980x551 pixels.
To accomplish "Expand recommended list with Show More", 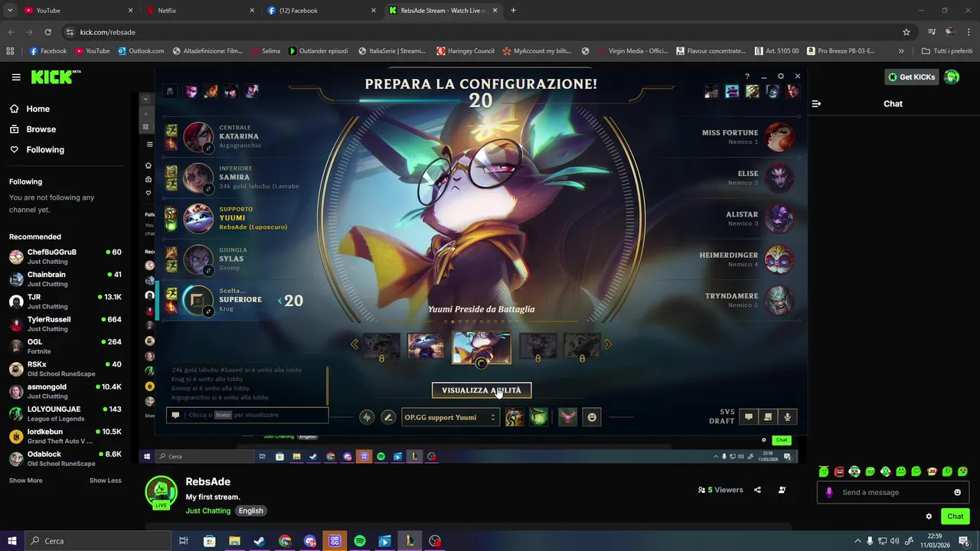I will click(x=26, y=481).
